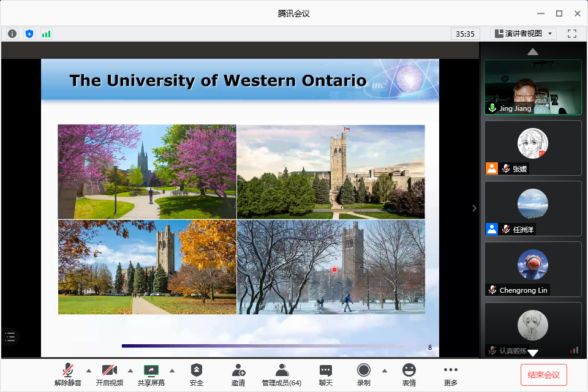Enter full screen mode

[572, 34]
